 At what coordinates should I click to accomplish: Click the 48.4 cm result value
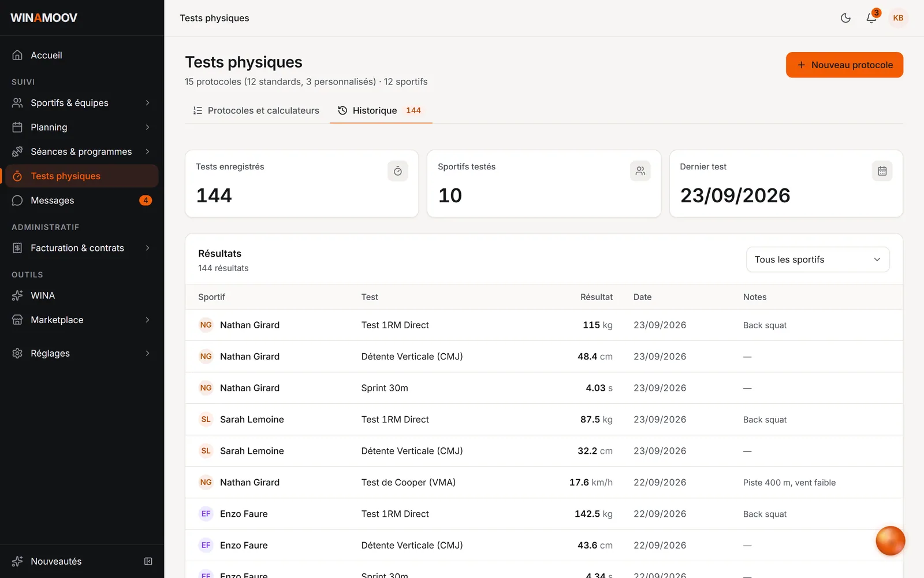point(595,357)
